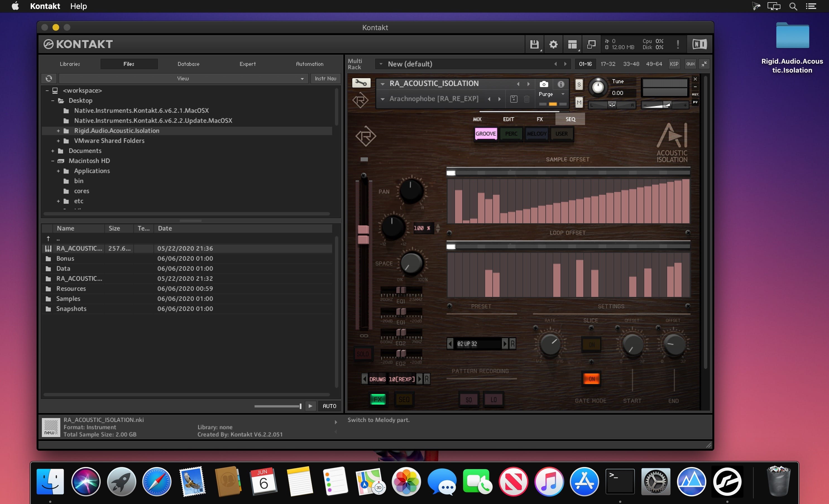Switch to the PERC sequencer part
The height and width of the screenshot is (504, 829).
tap(511, 134)
